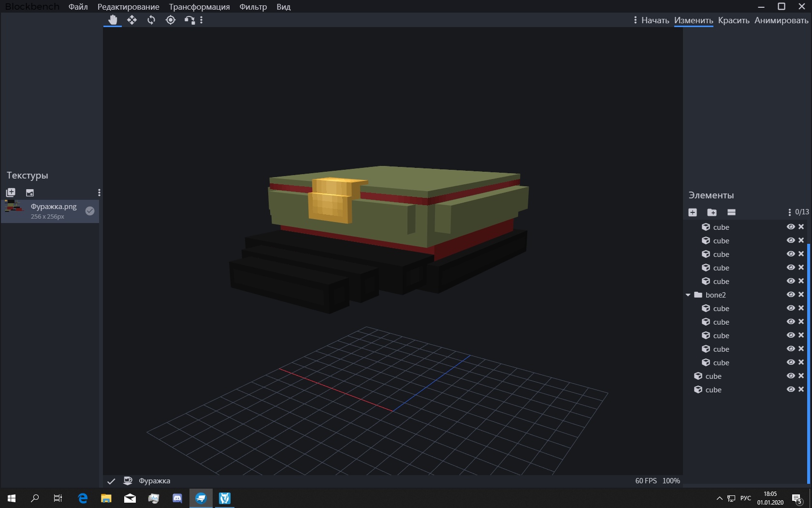
Task: Add a new cube in Элементы panel
Action: (x=693, y=212)
